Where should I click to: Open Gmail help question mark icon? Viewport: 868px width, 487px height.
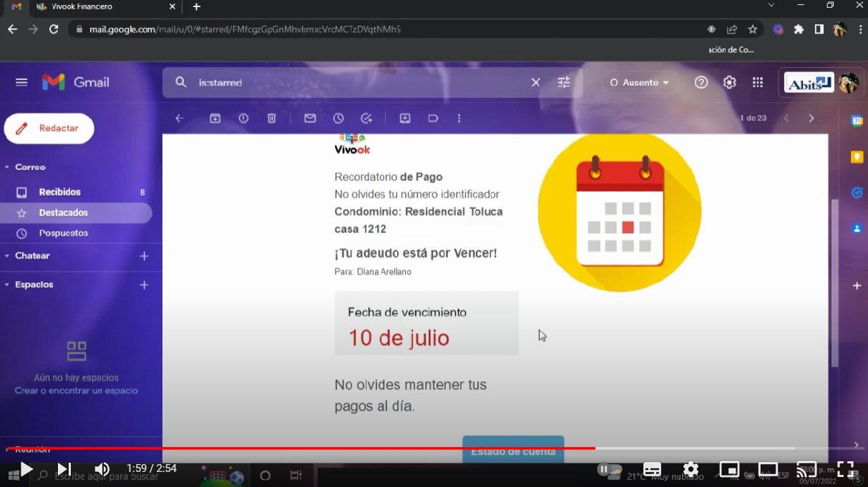pos(701,82)
